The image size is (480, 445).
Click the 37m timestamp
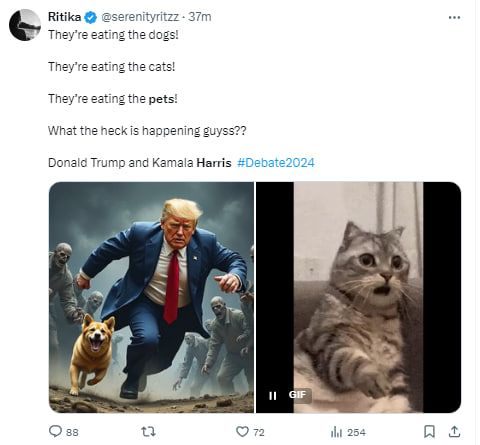[x=200, y=17]
